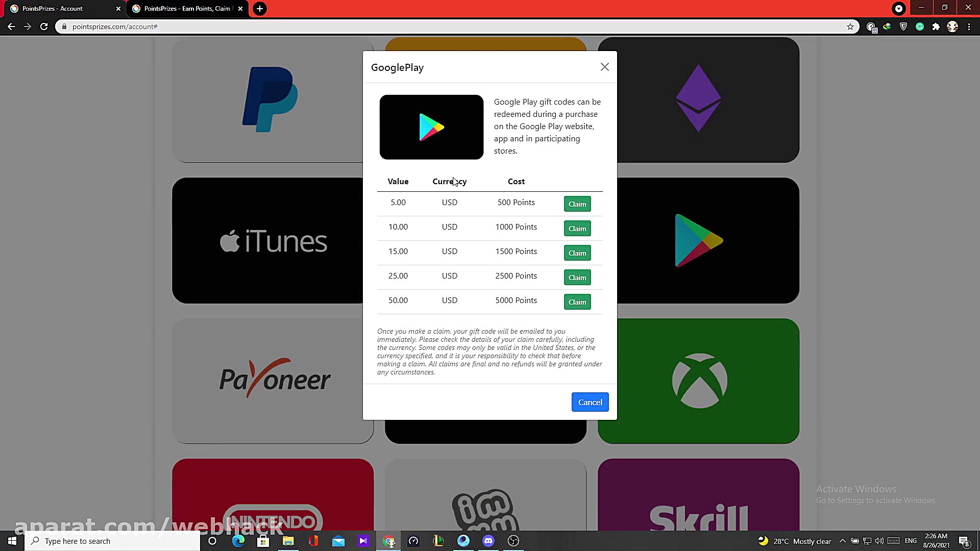The image size is (980, 551).
Task: Open File Explorer from the taskbar
Action: pos(288,541)
